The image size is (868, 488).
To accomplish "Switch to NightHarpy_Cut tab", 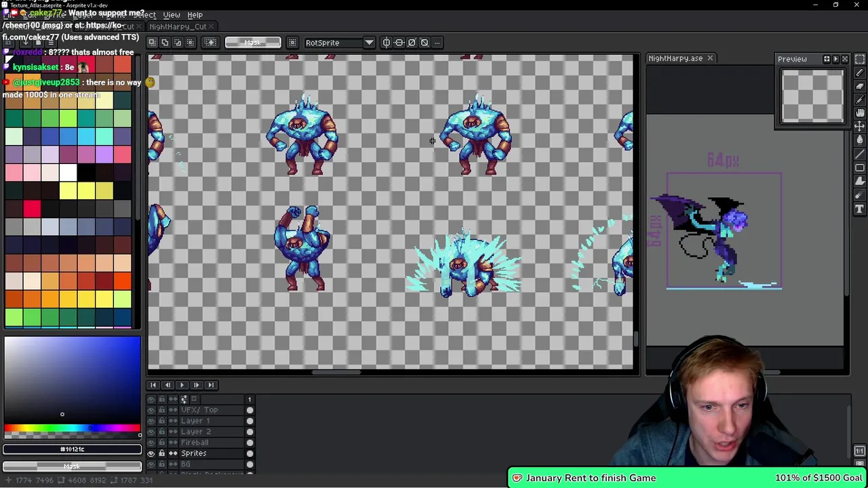I will (x=178, y=26).
